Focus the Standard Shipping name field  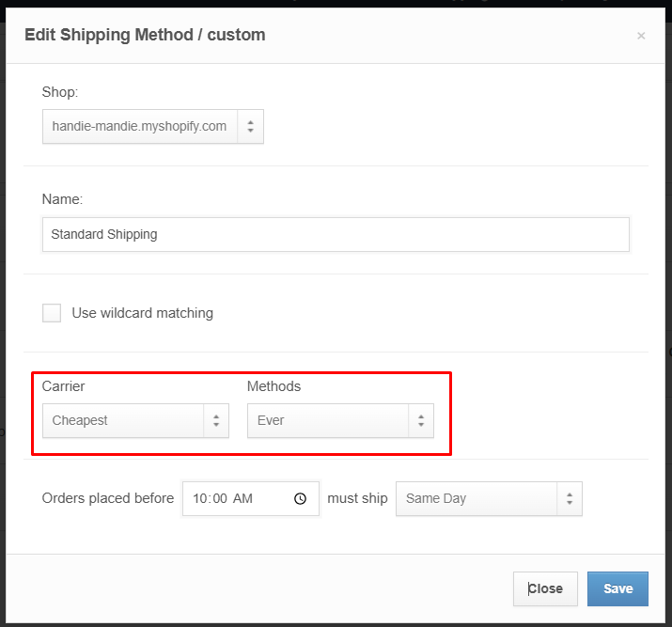336,234
